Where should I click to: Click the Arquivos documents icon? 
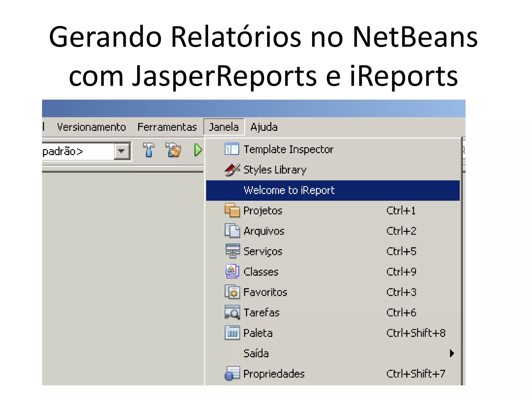click(x=232, y=231)
